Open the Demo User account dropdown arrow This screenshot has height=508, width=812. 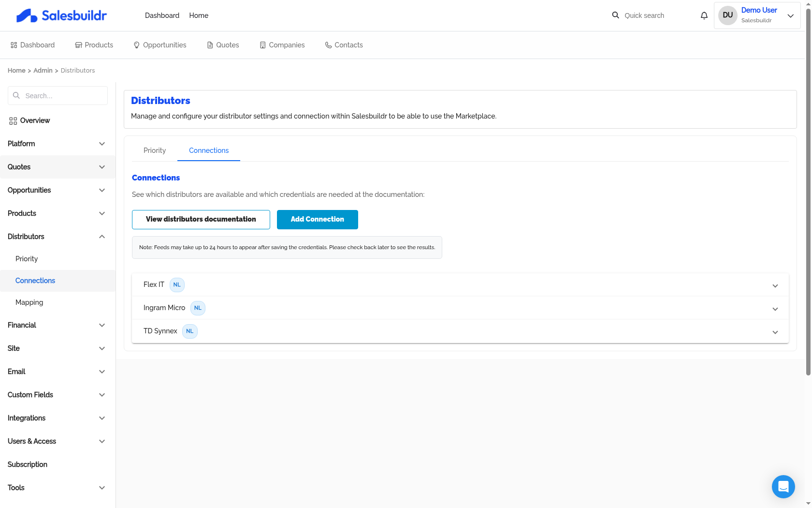point(791,15)
